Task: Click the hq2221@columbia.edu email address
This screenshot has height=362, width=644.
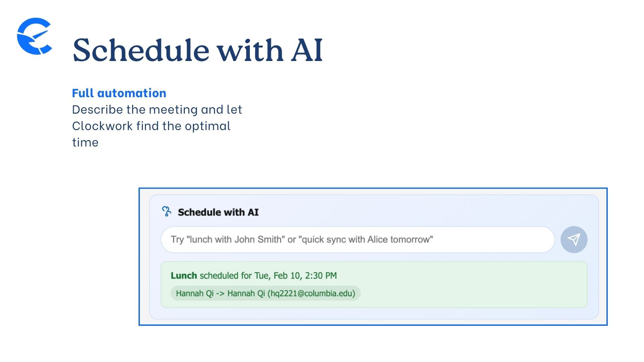Action: [311, 293]
